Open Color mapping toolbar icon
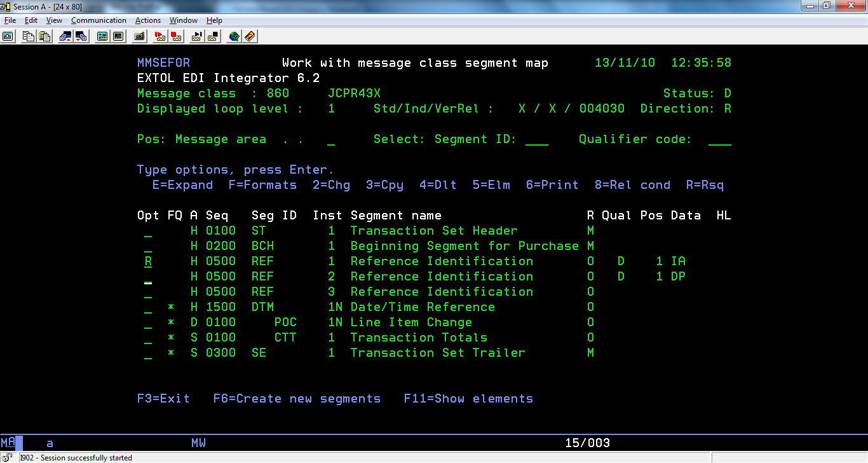Screen dimensions: 868x463 [x=118, y=36]
